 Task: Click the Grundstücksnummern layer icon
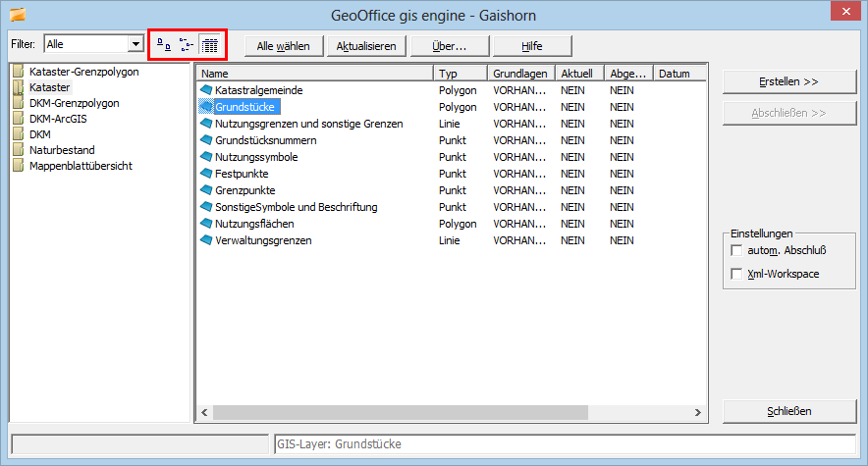tap(206, 139)
